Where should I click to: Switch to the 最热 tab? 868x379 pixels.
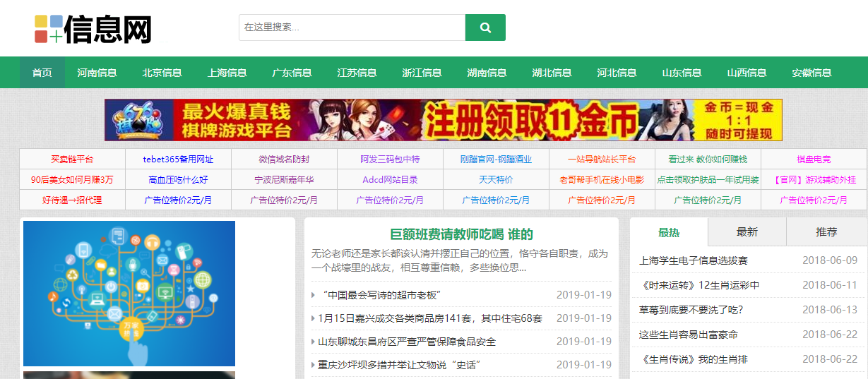pos(669,231)
